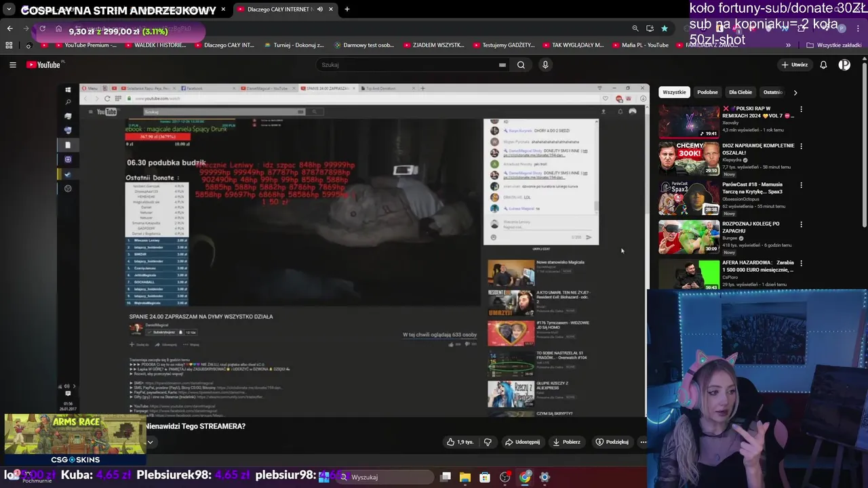The width and height of the screenshot is (868, 488).
Task: Open Darmowy test osob bookmark
Action: (x=363, y=45)
